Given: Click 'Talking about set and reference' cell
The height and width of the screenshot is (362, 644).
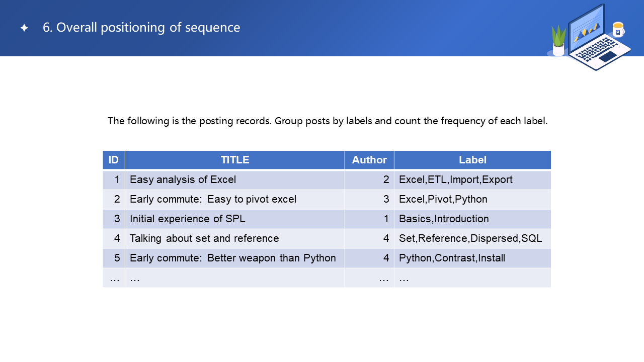Looking at the screenshot, I should (x=204, y=238).
